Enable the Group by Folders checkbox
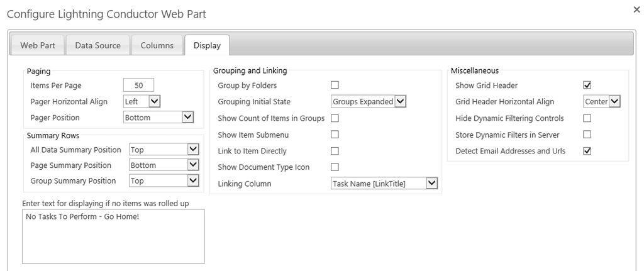Screen dimensions: 644x271 tap(335, 85)
